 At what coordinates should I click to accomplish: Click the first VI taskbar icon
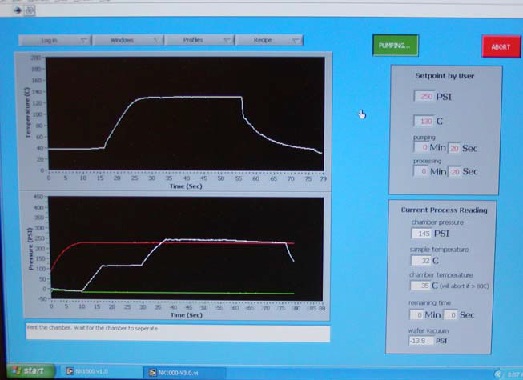(70, 371)
